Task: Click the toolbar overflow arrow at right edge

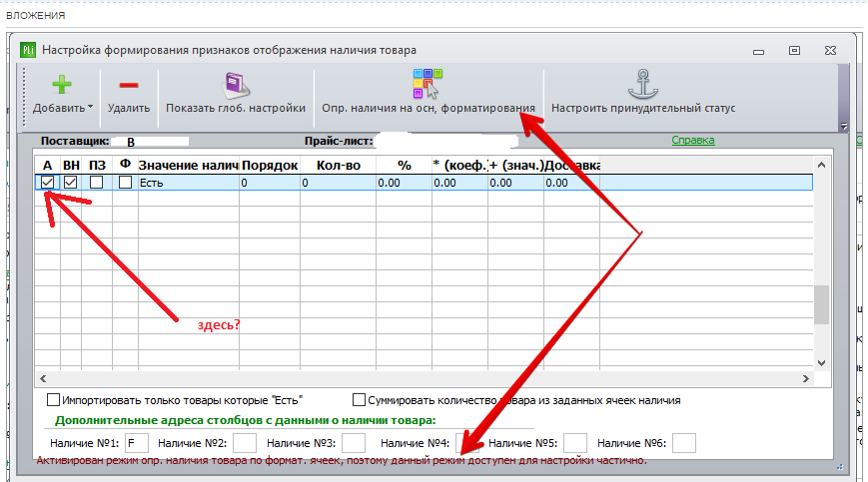Action: pos(844,126)
